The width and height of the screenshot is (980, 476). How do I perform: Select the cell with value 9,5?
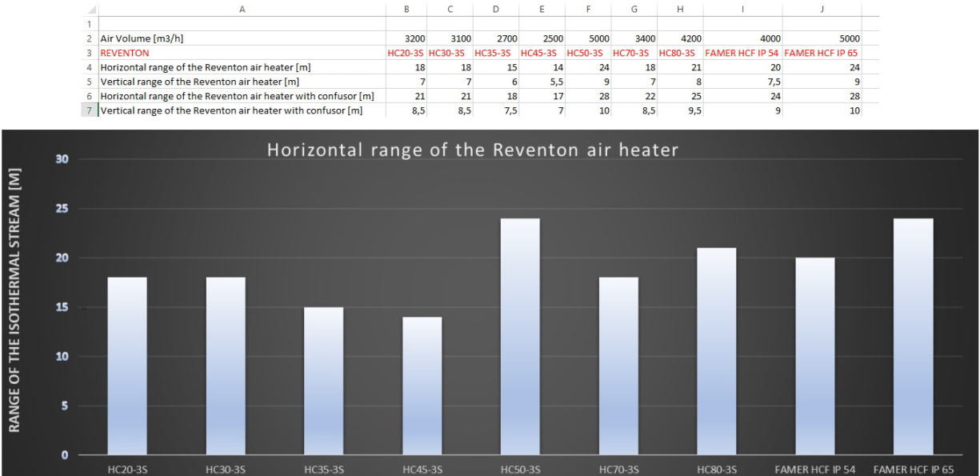[679, 110]
